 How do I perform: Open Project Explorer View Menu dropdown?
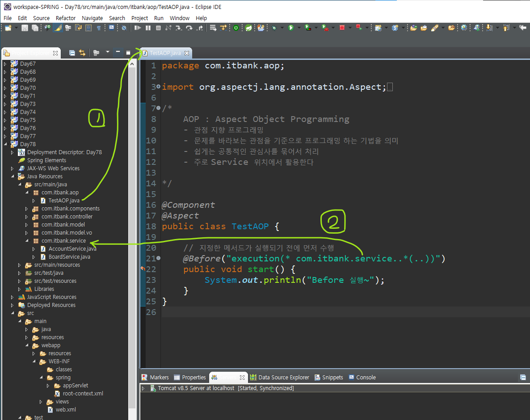click(x=108, y=52)
